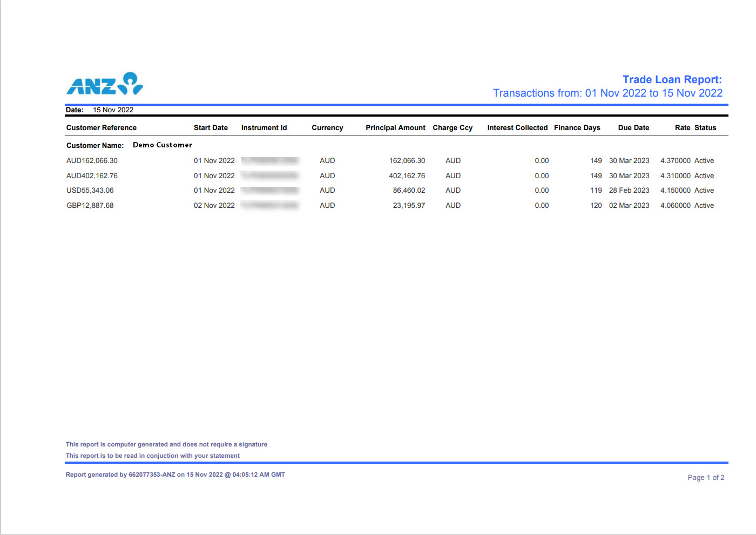This screenshot has height=535, width=756.
Task: Click the Status column header
Action: (x=705, y=128)
